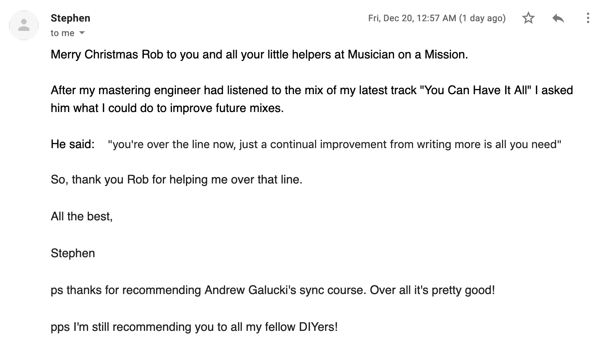Click the words "Musician on a Mission"
The image size is (603, 364).
click(x=408, y=54)
